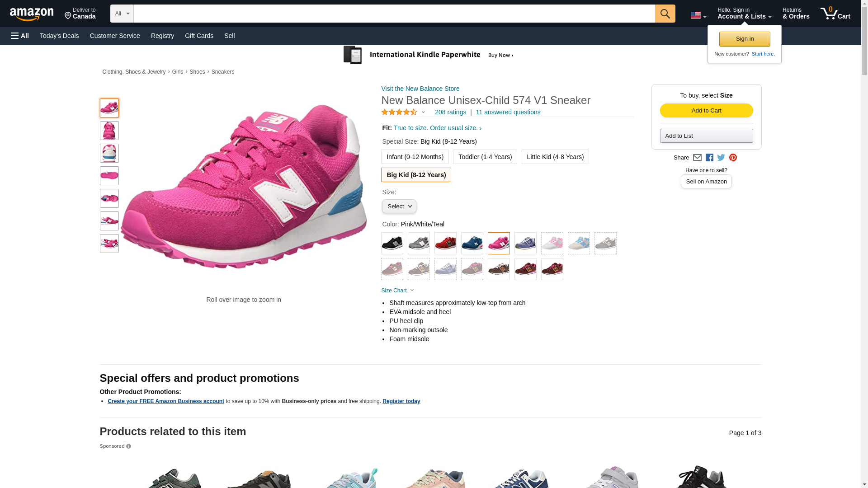The image size is (868, 488).
Task: Expand the search category All dropdown
Action: (122, 14)
